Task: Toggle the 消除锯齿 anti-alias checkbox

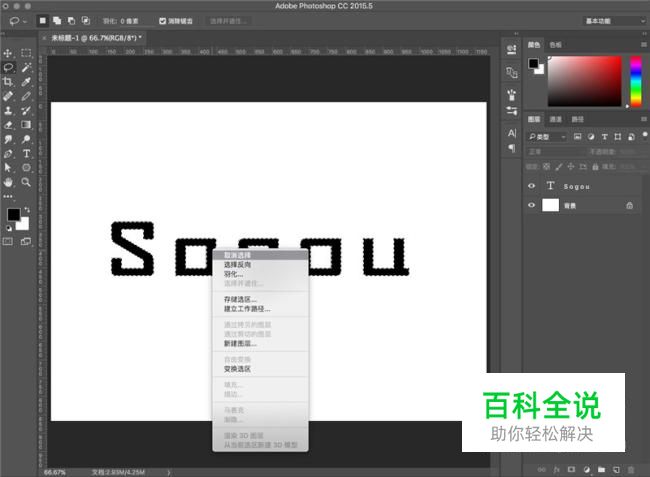Action: point(163,21)
